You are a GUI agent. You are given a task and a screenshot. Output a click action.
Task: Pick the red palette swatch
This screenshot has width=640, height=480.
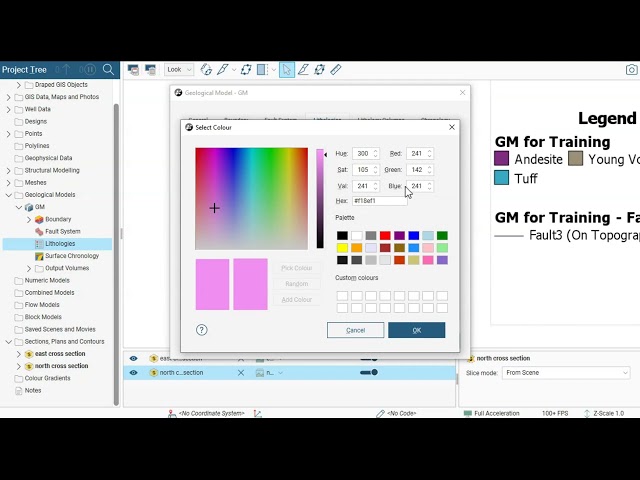click(385, 236)
